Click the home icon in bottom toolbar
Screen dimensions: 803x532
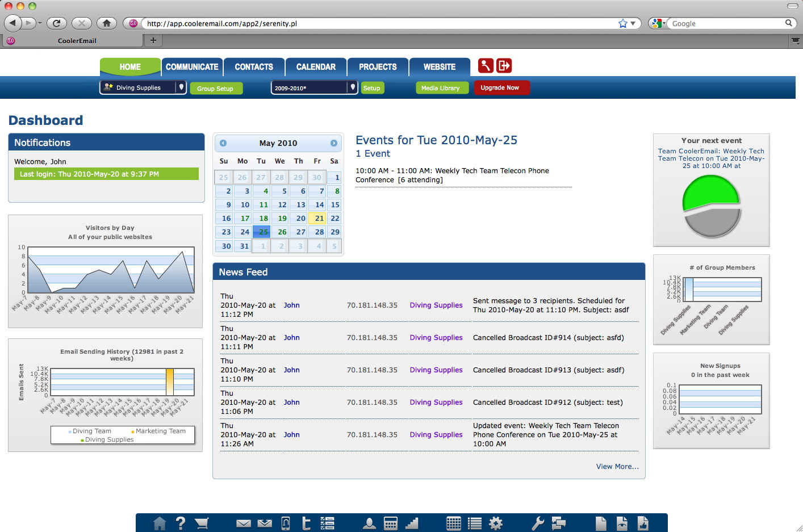(x=160, y=523)
